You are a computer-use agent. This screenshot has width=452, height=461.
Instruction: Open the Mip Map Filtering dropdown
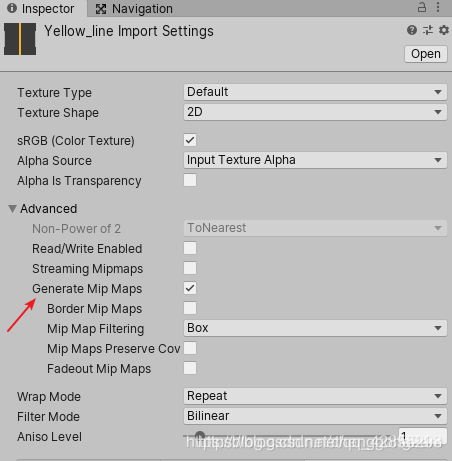pos(315,328)
